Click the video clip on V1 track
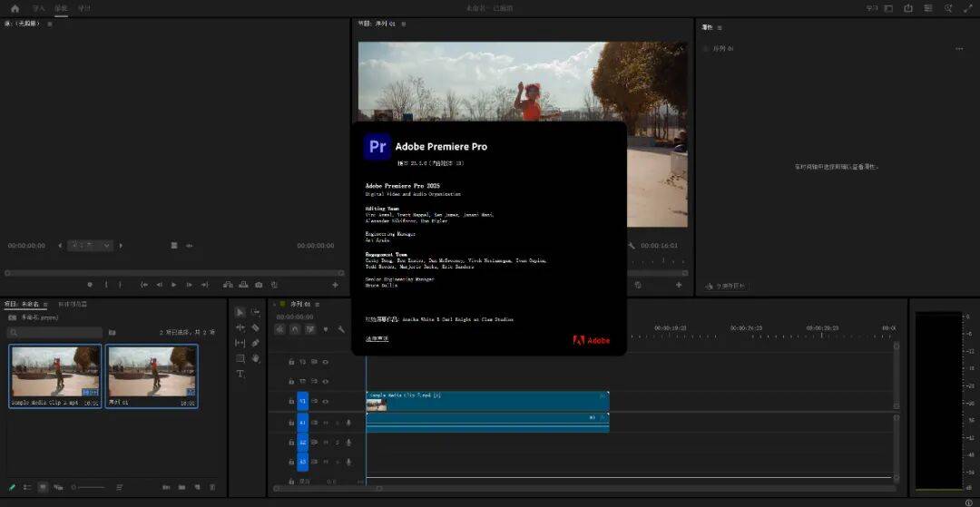Screen dimensions: 980x507 [x=487, y=400]
